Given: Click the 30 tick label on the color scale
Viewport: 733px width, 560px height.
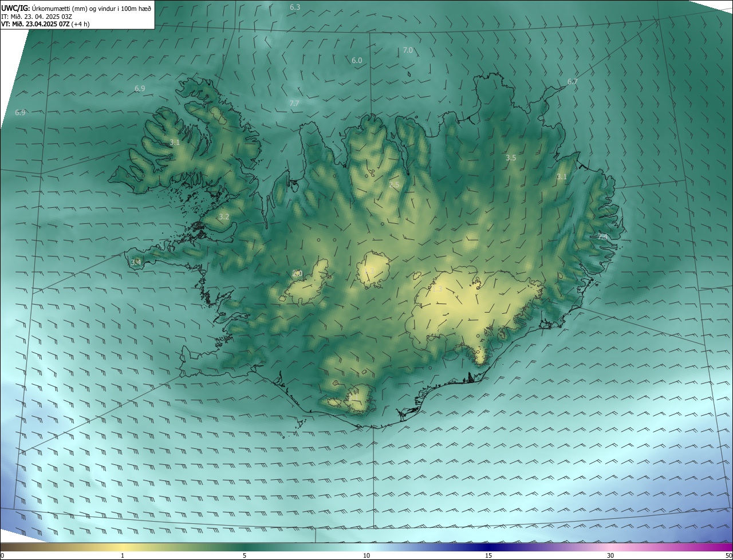Looking at the screenshot, I should pos(610,555).
